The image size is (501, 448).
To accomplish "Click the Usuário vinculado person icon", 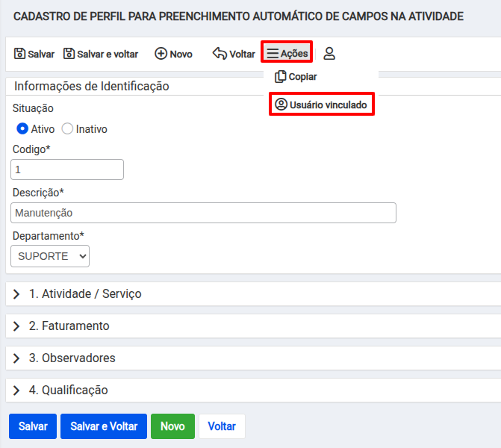I will [281, 105].
